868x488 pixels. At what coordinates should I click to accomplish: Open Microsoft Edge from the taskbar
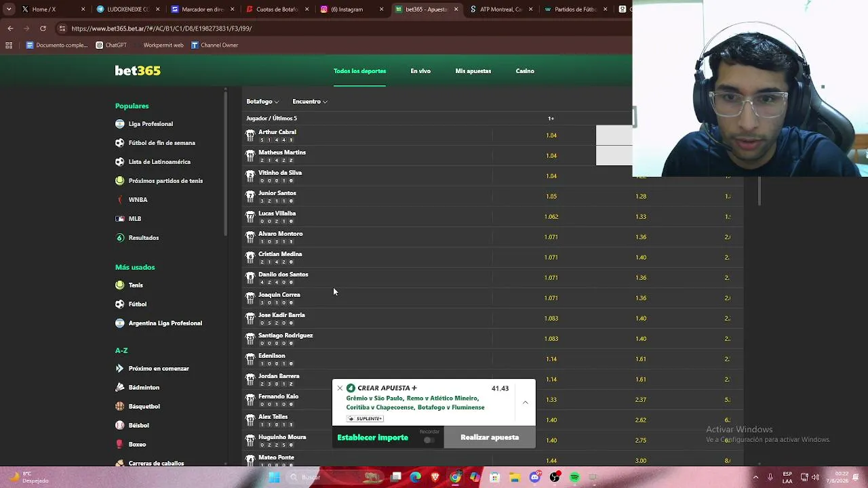tap(416, 477)
